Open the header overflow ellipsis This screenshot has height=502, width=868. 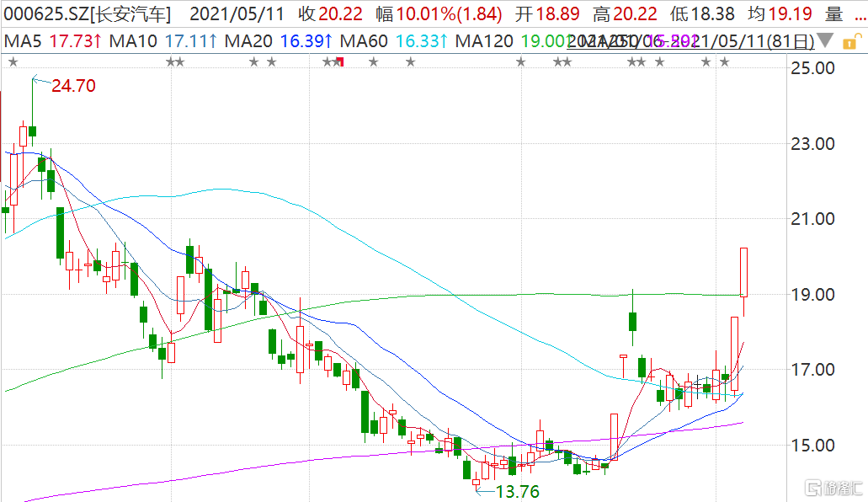click(x=860, y=19)
